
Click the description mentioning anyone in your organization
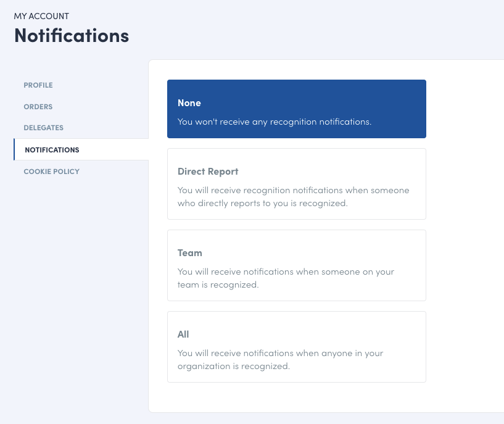click(x=281, y=359)
